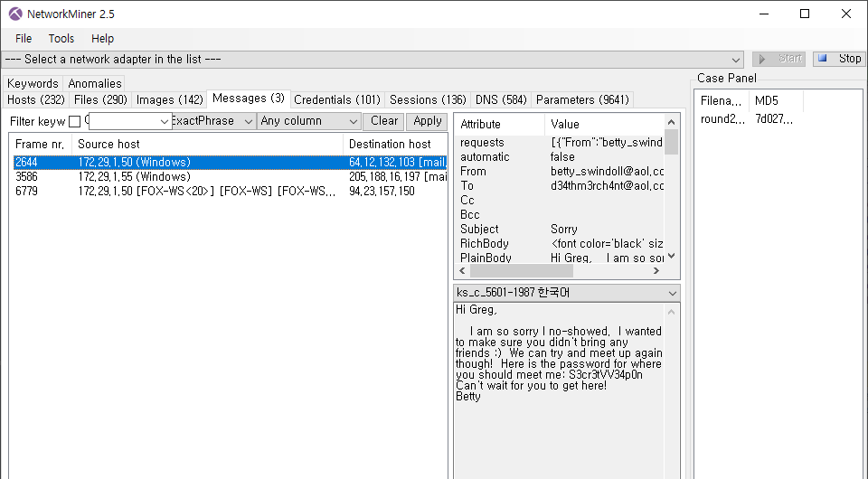Click the NetworkMiner app logo icon
This screenshot has width=868, height=479.
[15, 14]
